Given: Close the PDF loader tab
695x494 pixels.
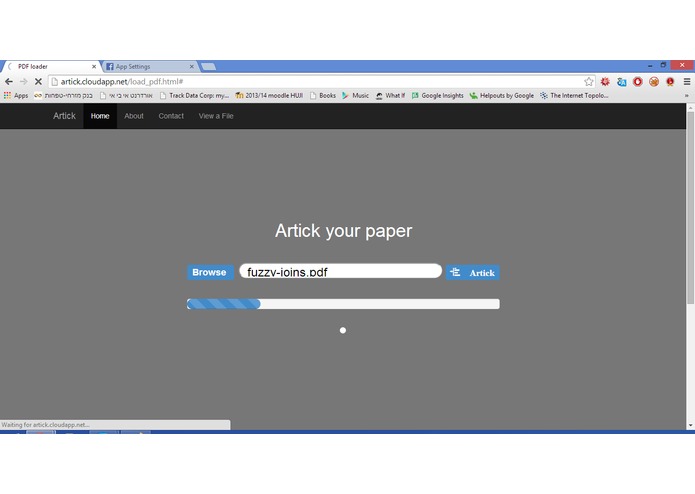Looking at the screenshot, I should 94,66.
